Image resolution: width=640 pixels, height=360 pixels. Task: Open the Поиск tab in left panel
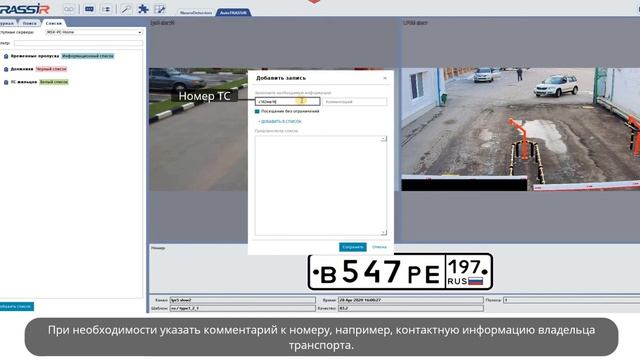(x=29, y=23)
